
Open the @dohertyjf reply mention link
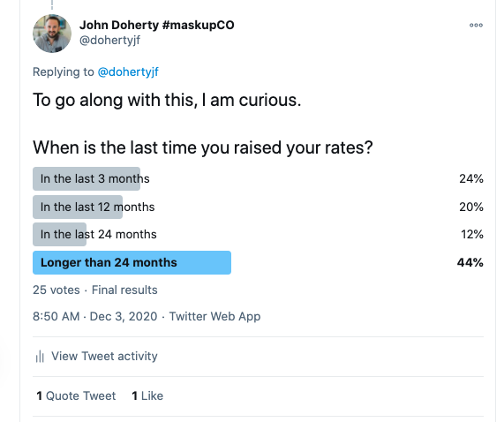(128, 72)
